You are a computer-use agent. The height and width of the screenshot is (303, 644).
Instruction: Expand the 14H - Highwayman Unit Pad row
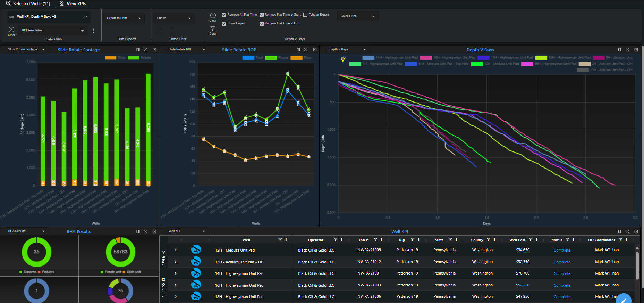pos(176,273)
